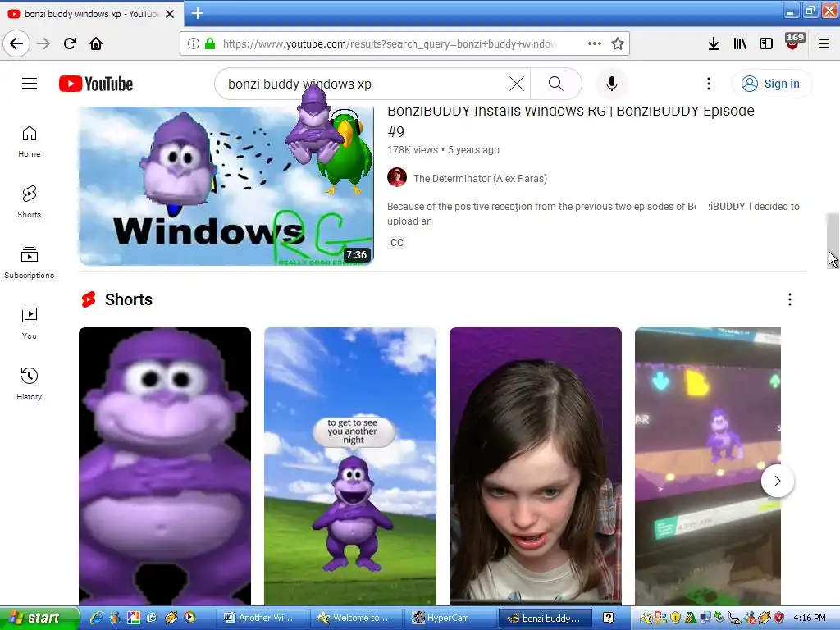Toggle the Firefox sidebar view

766,43
